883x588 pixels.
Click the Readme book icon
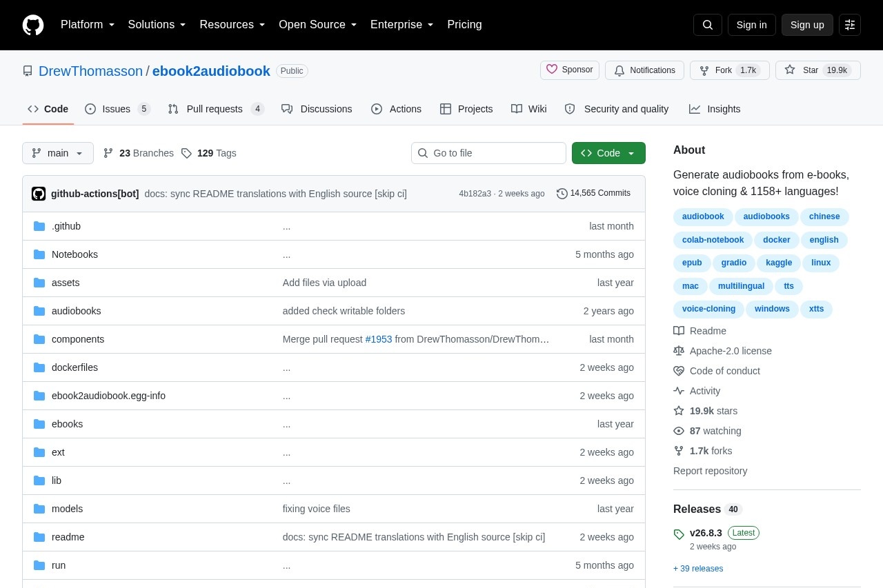click(679, 331)
